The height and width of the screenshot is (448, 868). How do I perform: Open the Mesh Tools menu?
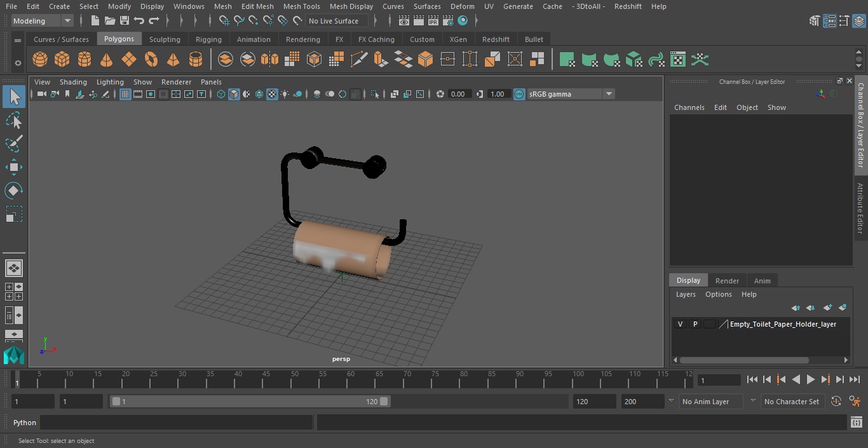301,6
